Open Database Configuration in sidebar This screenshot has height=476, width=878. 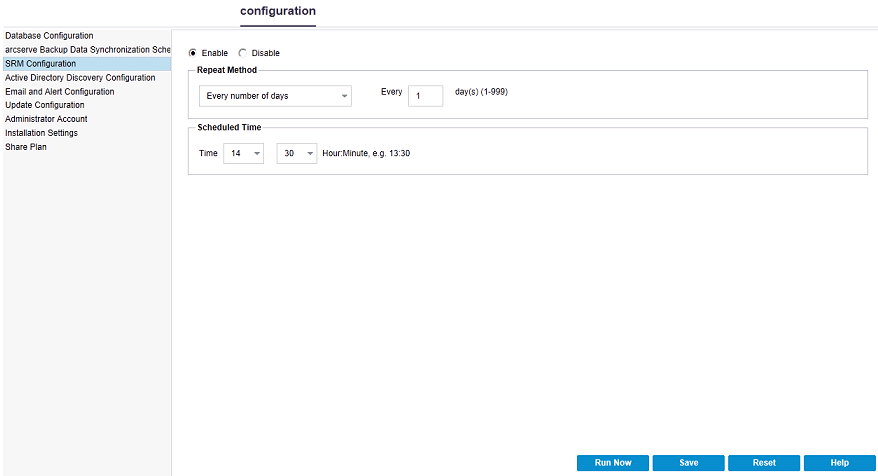49,35
